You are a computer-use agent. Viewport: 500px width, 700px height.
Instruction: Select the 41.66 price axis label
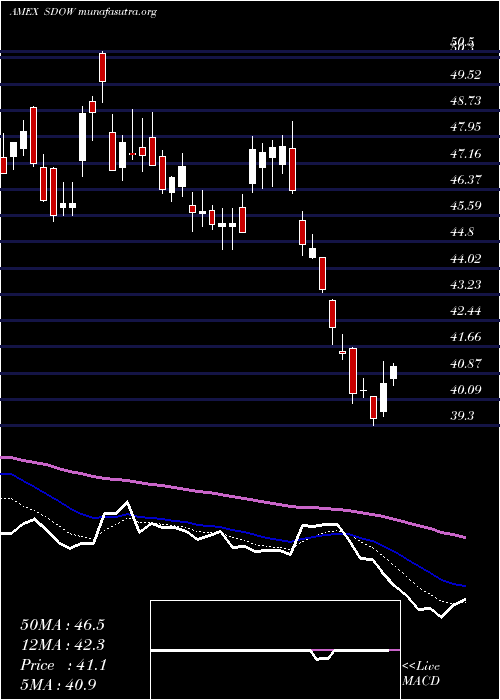pos(466,337)
